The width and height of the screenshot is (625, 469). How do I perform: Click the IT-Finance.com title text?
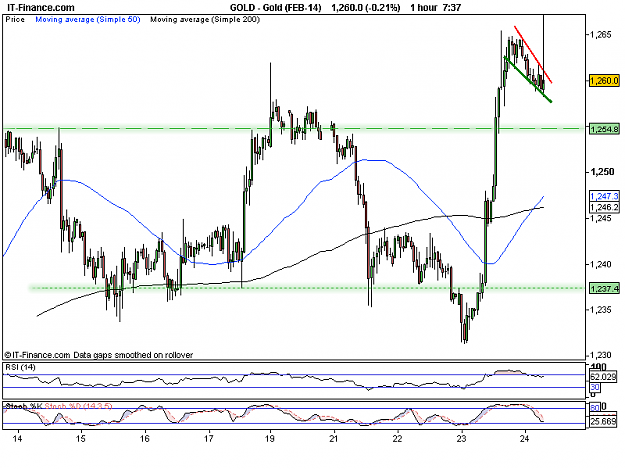[40, 8]
